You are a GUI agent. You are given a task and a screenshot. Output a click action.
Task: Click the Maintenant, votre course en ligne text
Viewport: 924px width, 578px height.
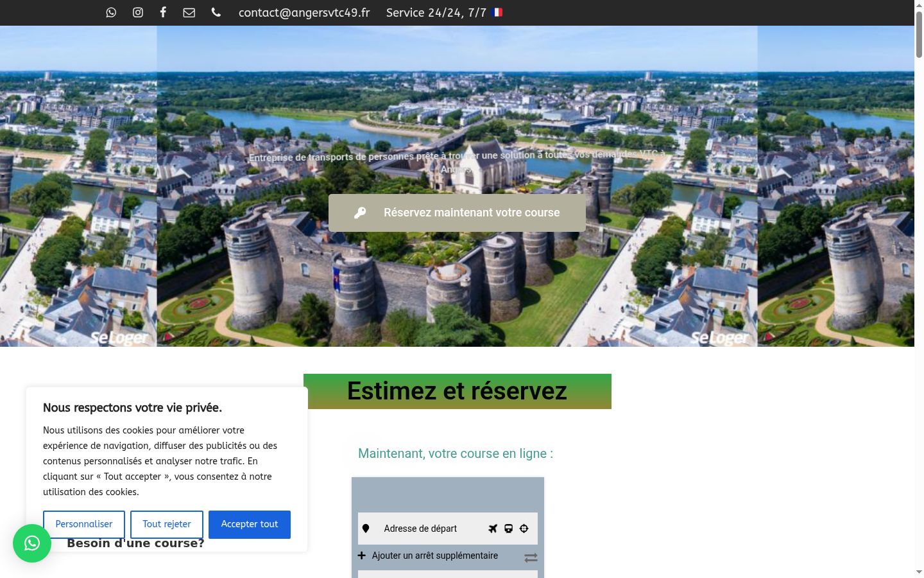456,453
